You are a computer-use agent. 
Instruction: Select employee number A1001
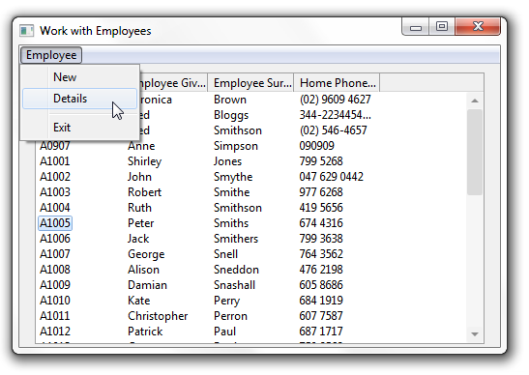[55, 161]
